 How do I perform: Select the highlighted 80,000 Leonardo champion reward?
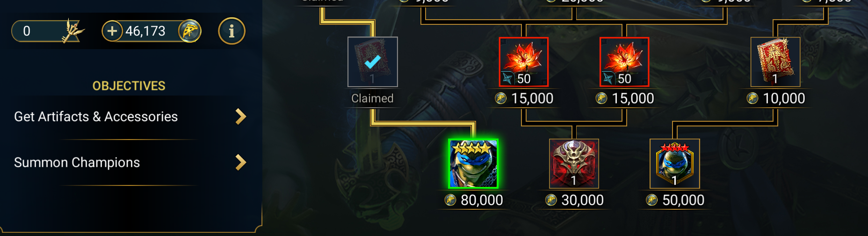click(473, 164)
